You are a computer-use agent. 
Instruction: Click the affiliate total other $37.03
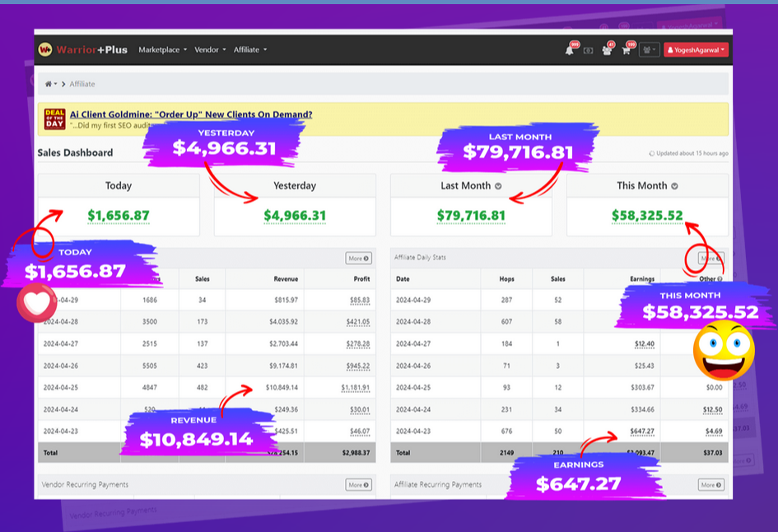tap(712, 453)
